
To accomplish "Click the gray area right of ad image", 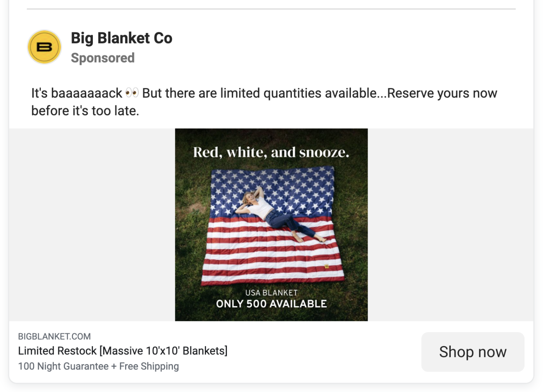I will [451, 225].
